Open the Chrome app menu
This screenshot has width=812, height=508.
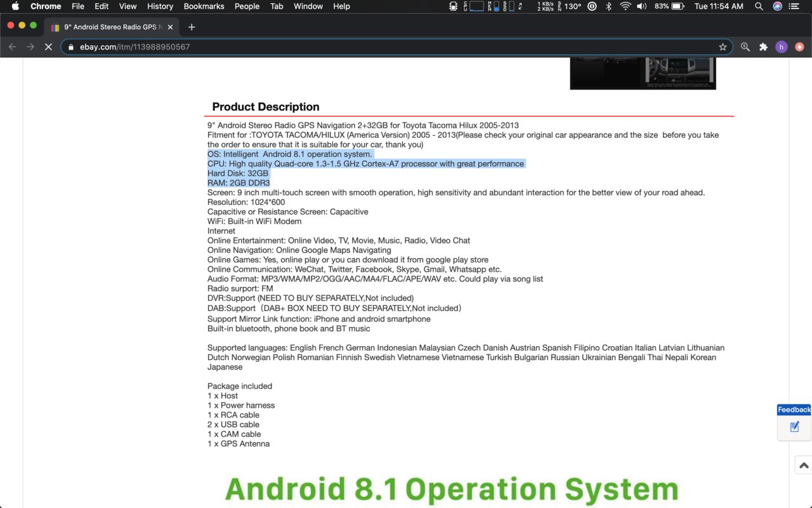point(46,6)
